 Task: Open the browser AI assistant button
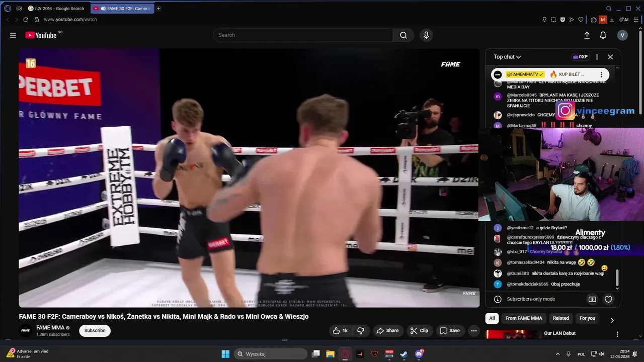(624, 20)
